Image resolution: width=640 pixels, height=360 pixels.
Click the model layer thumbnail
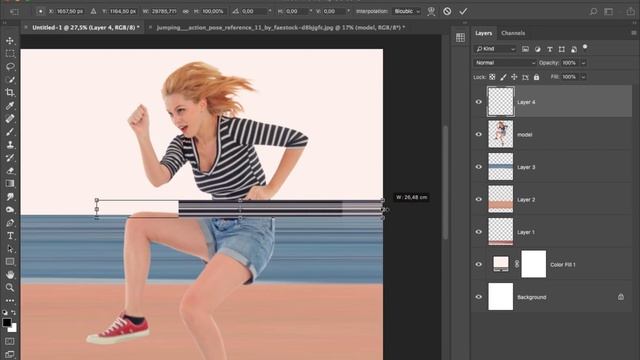(500, 134)
